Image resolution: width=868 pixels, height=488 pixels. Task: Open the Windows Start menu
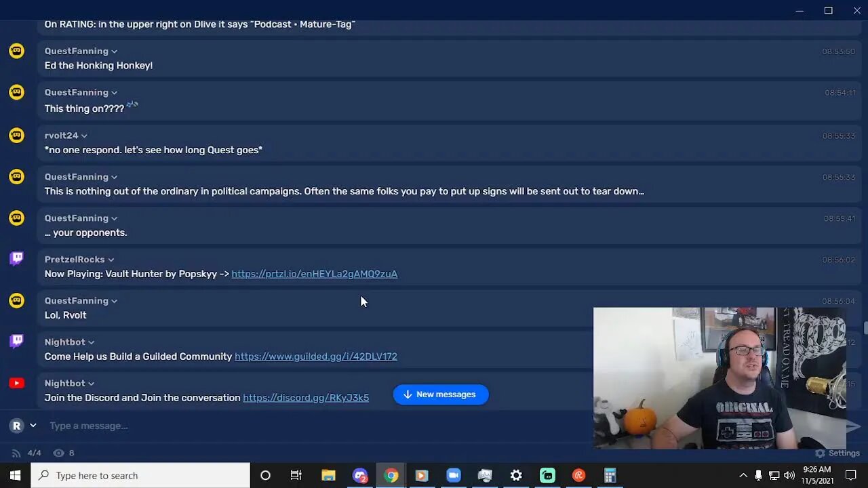pos(15,475)
